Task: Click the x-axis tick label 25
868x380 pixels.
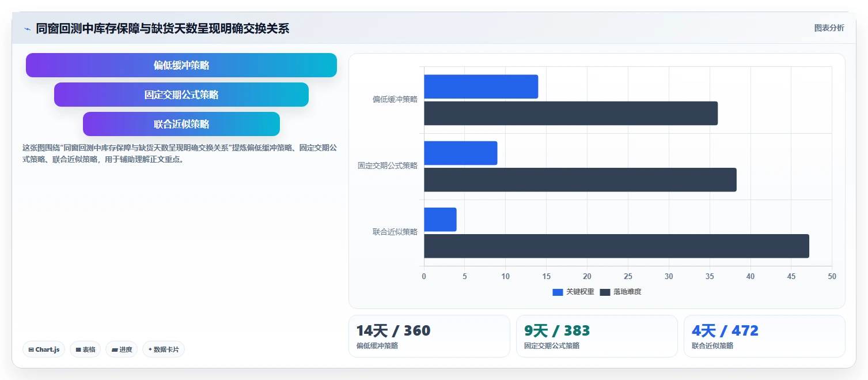Action: pos(628,277)
